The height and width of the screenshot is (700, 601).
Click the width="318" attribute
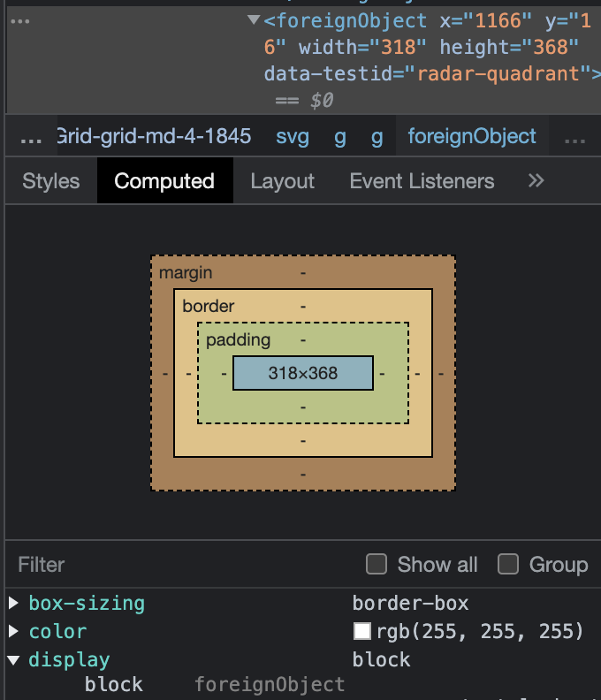coord(362,47)
